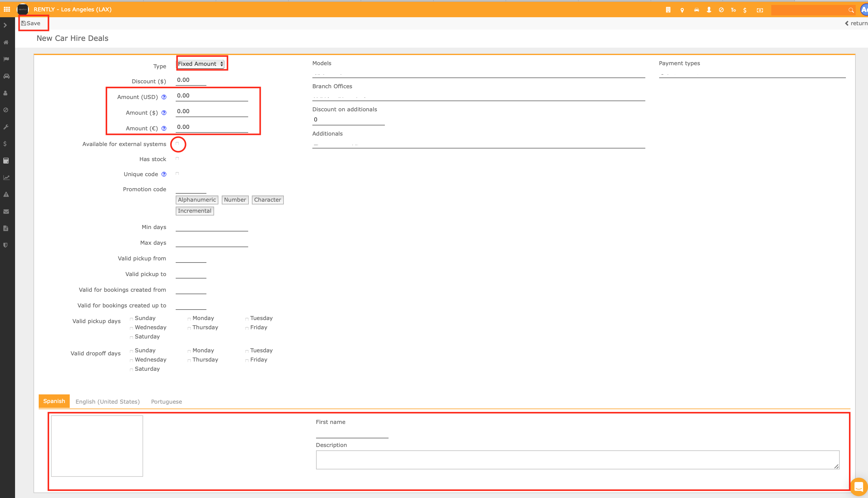Open the shield icon in the sidebar
This screenshot has height=498, width=868.
tap(6, 245)
